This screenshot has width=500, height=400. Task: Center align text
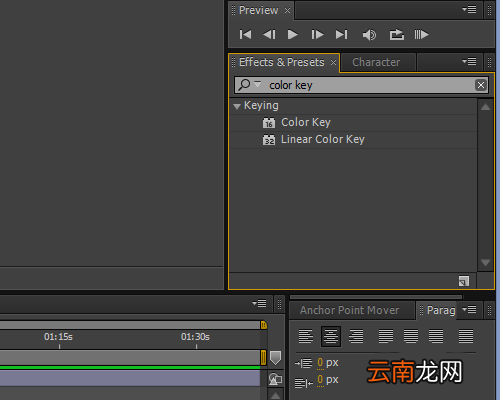[331, 336]
